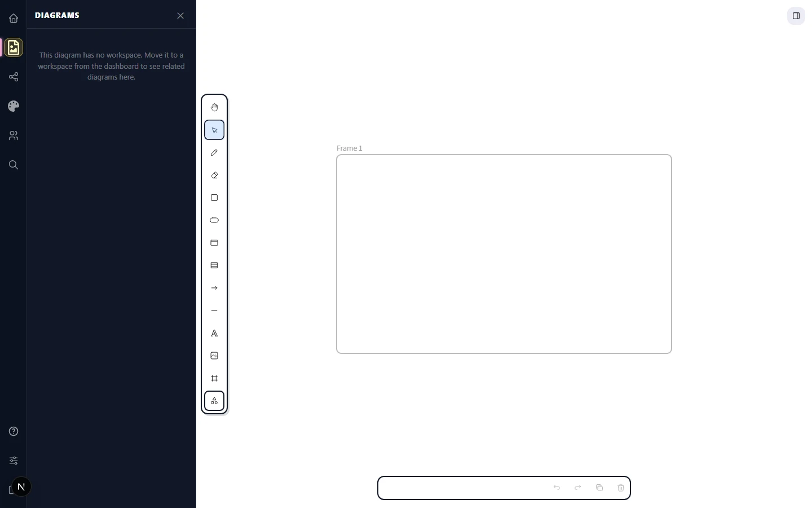This screenshot has width=812, height=508.
Task: Select the Image insert tool
Action: pos(214,356)
